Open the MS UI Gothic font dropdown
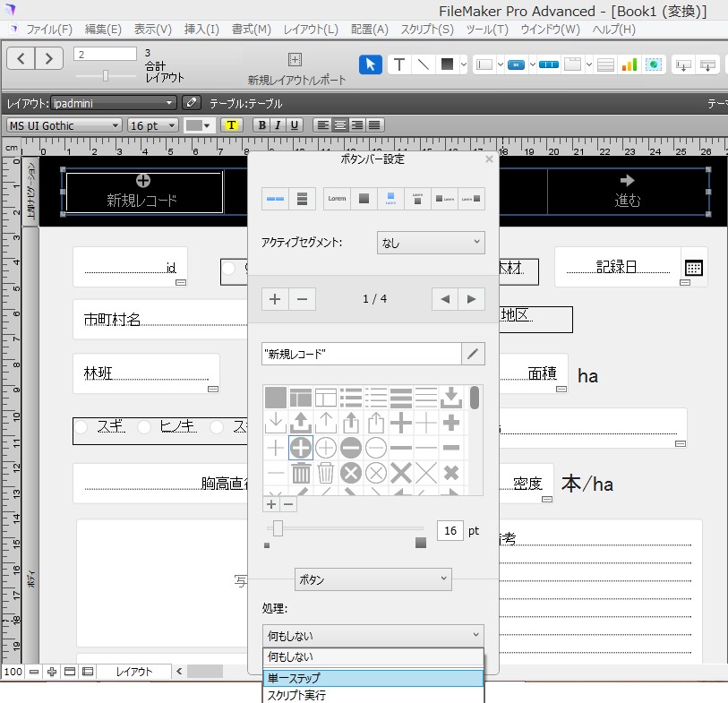728x703 pixels. click(64, 125)
